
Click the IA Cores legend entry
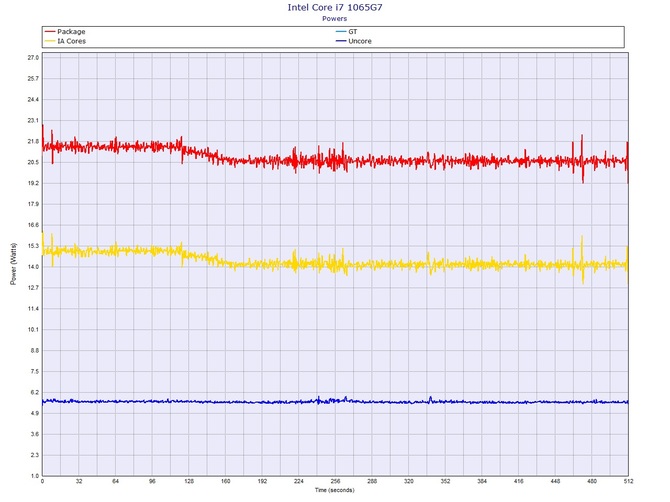65,41
